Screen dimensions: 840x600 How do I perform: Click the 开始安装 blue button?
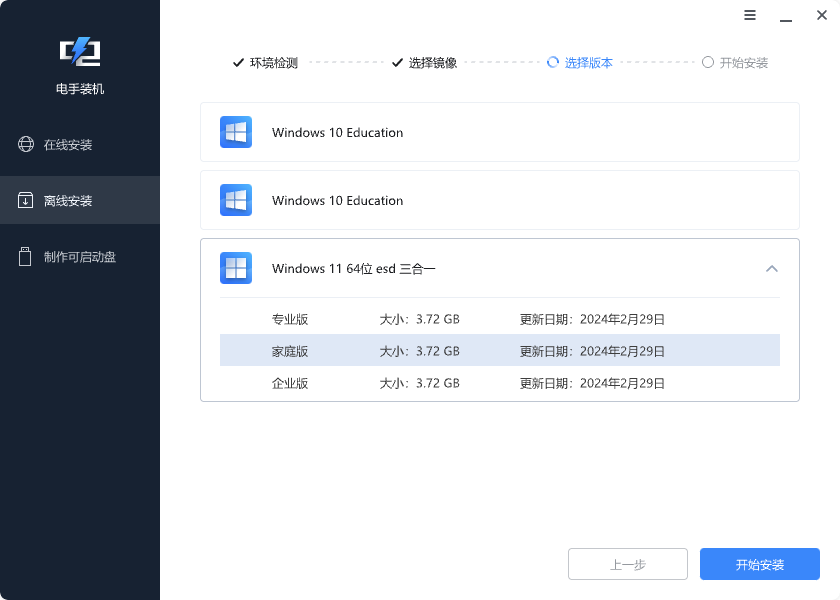point(759,564)
